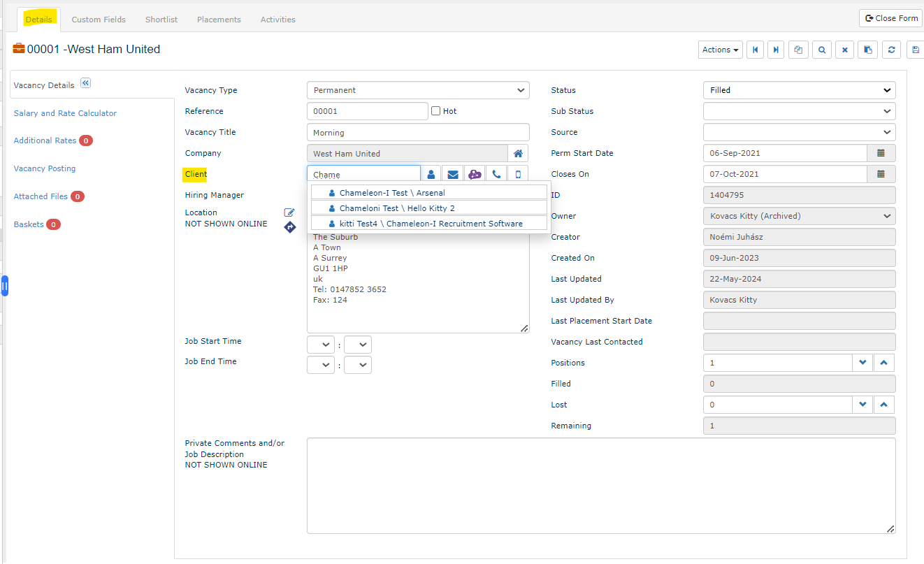The image size is (924, 564).
Task: Open the Attached Files section
Action: click(x=41, y=196)
